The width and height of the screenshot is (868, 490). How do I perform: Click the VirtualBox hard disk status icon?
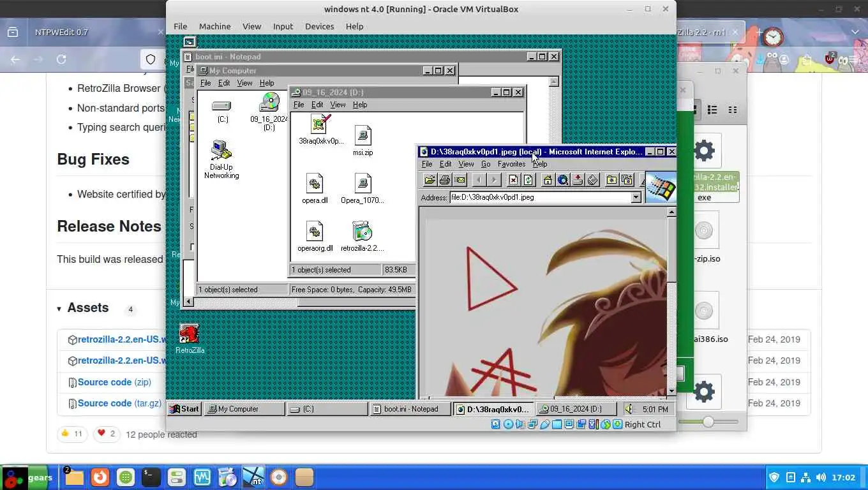pyautogui.click(x=496, y=424)
